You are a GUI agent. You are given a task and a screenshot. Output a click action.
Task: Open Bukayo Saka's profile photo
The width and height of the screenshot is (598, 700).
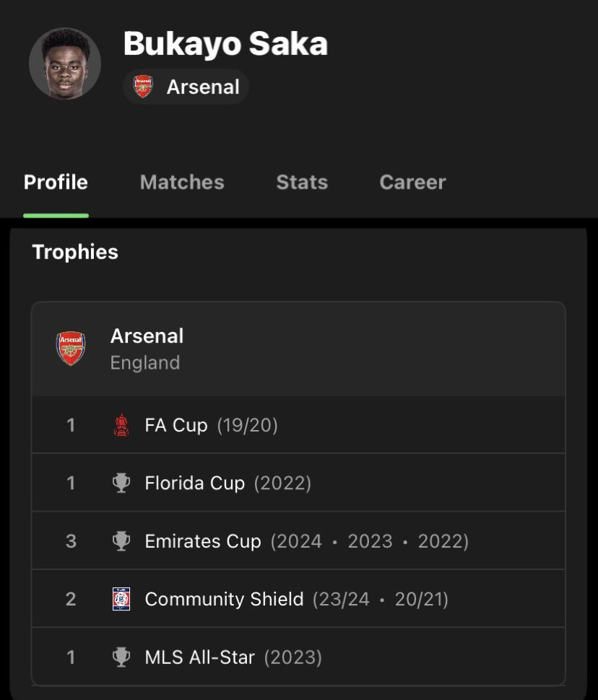click(65, 64)
